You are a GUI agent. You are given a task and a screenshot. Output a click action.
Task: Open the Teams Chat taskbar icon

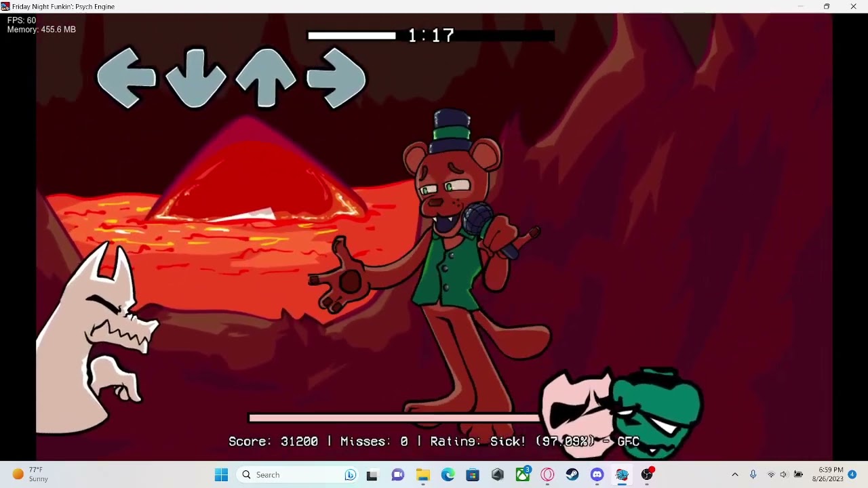coord(398,474)
